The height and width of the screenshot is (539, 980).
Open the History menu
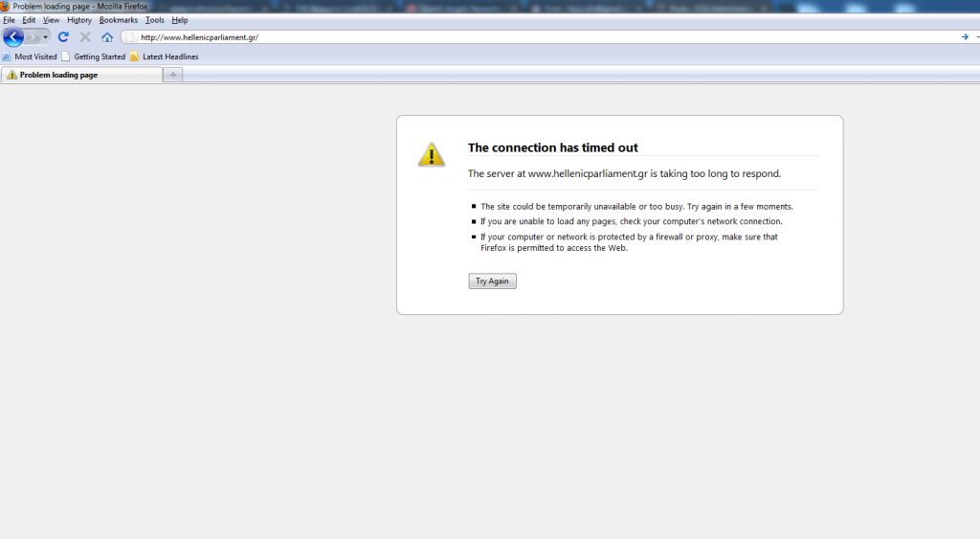79,20
